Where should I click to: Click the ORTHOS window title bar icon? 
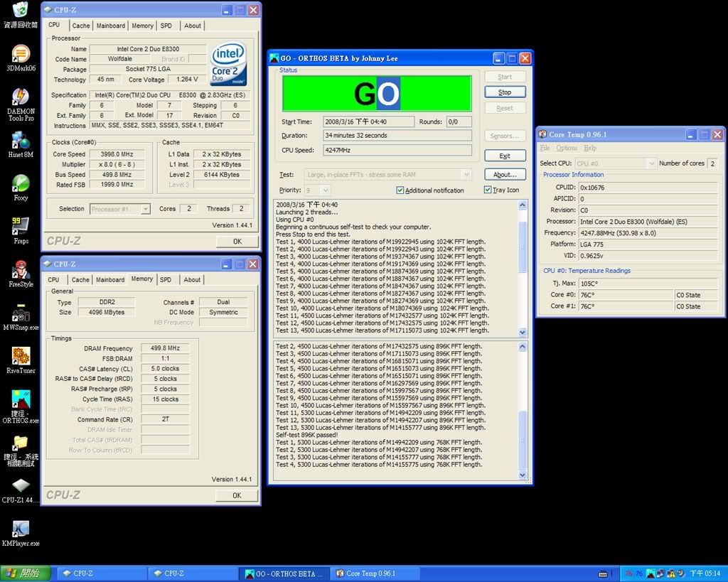coord(274,58)
